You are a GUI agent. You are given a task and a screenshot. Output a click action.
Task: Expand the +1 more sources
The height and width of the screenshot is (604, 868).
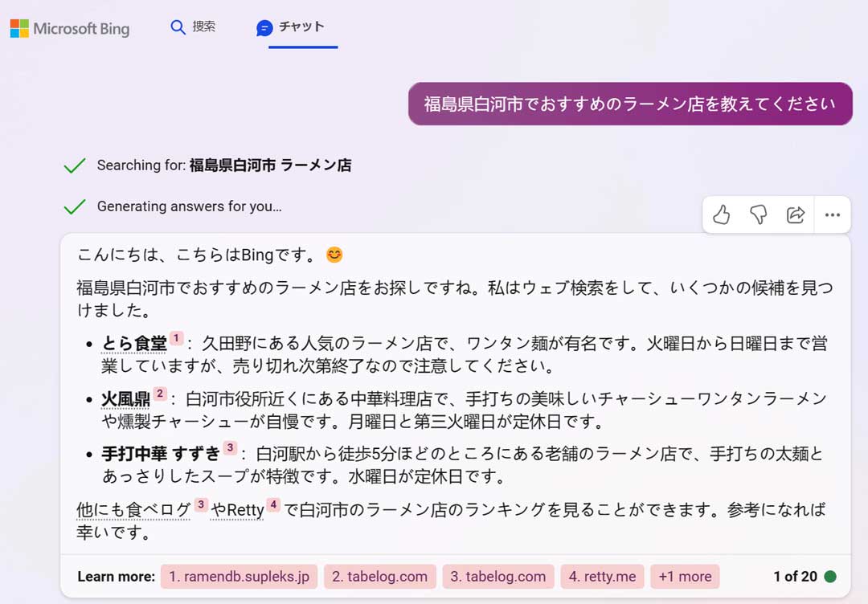(686, 577)
